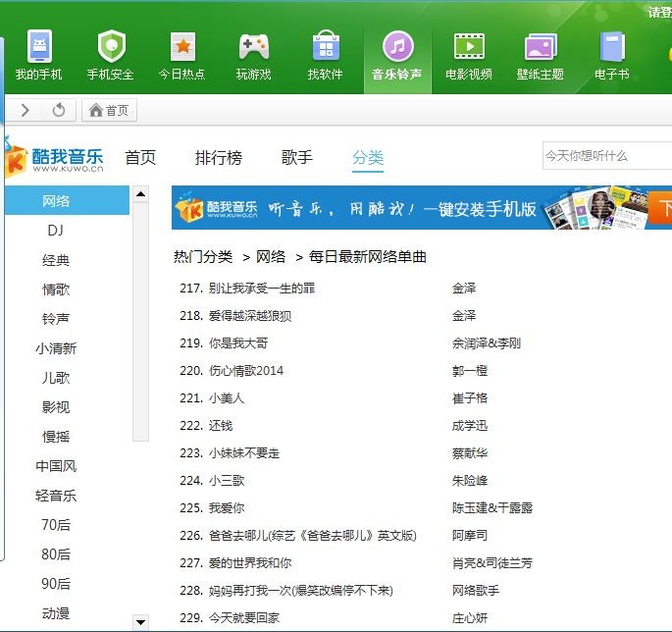Open the 电子书 e-book icon
Image resolution: width=672 pixels, height=632 pixels.
click(x=612, y=46)
